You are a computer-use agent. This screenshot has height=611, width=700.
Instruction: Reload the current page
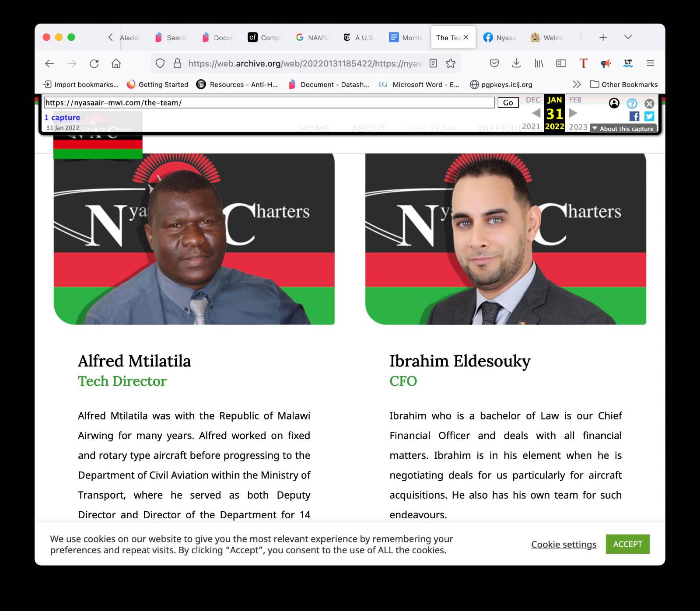click(x=94, y=63)
